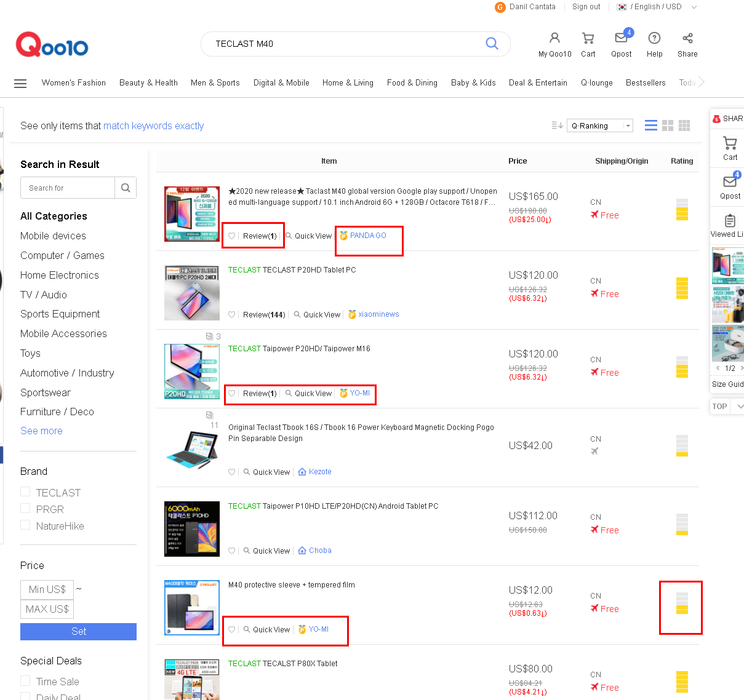Check the TECLAST brand filter
The image size is (744, 700).
click(25, 491)
